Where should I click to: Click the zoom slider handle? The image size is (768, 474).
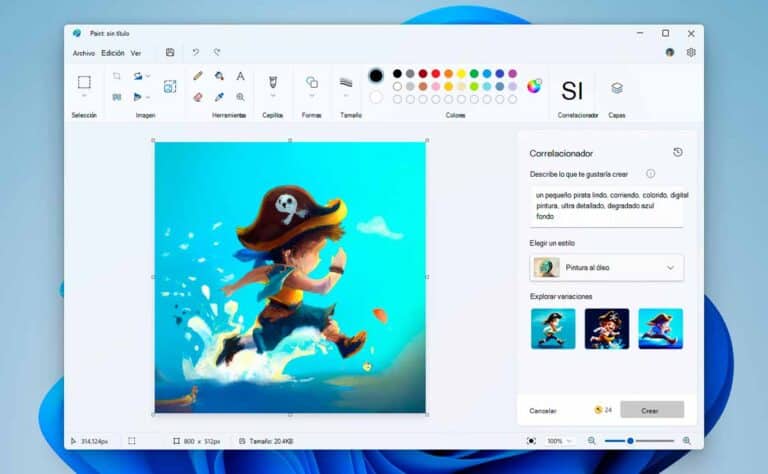[x=630, y=441]
